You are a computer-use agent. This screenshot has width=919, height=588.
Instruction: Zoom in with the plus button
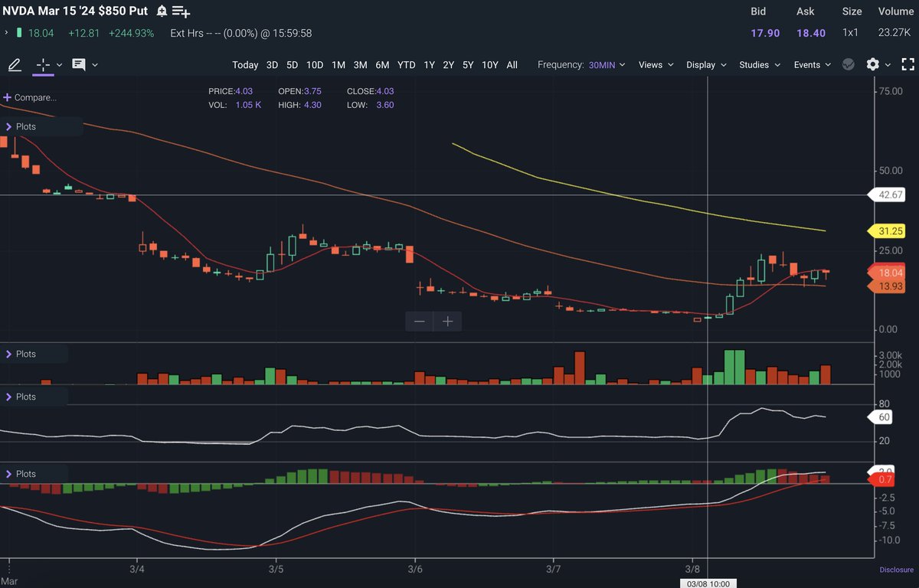448,322
